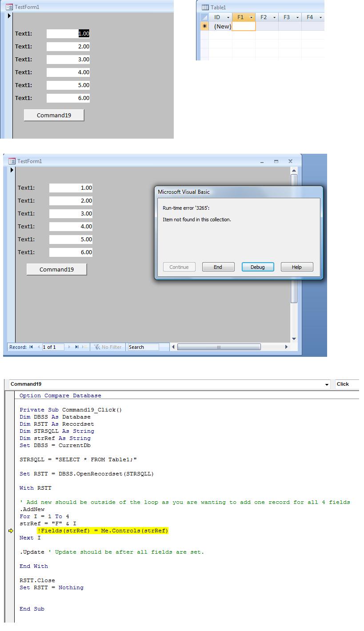364x631 pixels.
Task: Close the TestForm1 window with the X
Action: (290, 161)
